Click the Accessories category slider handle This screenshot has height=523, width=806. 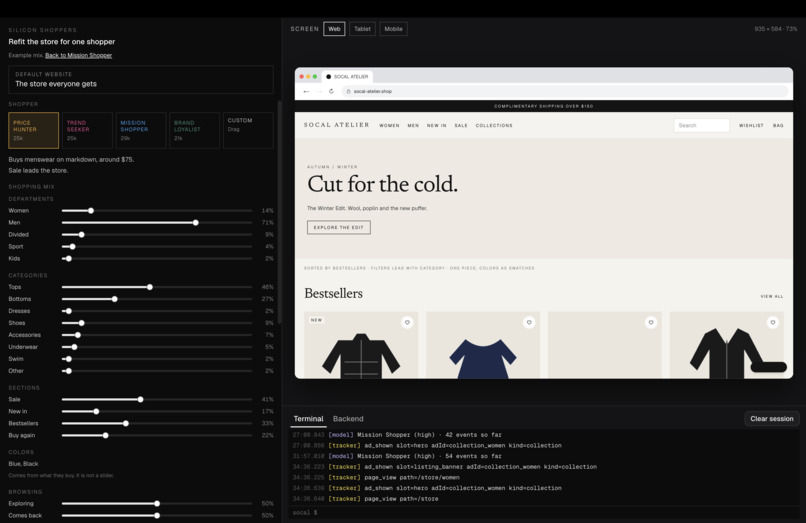(78, 335)
